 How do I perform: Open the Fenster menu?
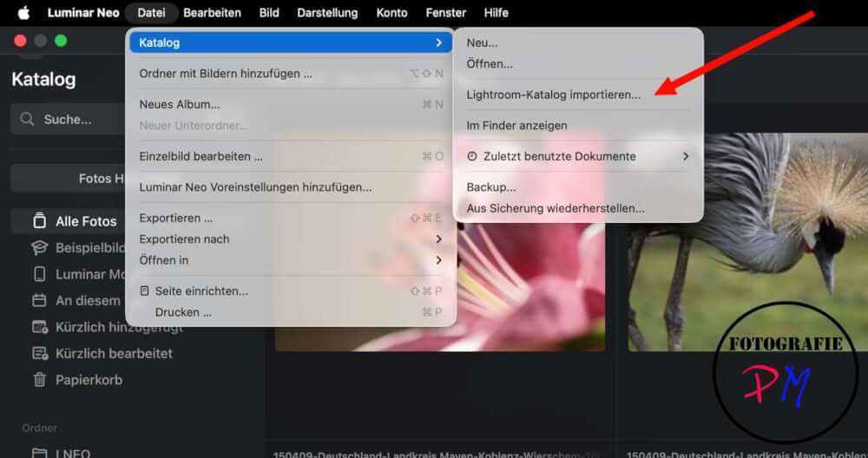(445, 13)
